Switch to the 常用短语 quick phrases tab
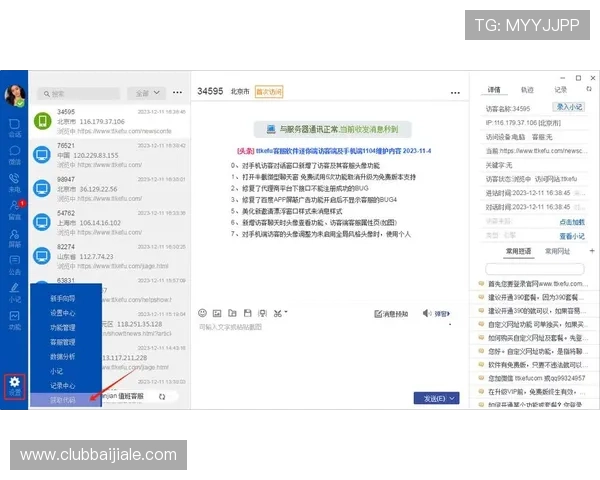600x480 pixels. pos(518,251)
